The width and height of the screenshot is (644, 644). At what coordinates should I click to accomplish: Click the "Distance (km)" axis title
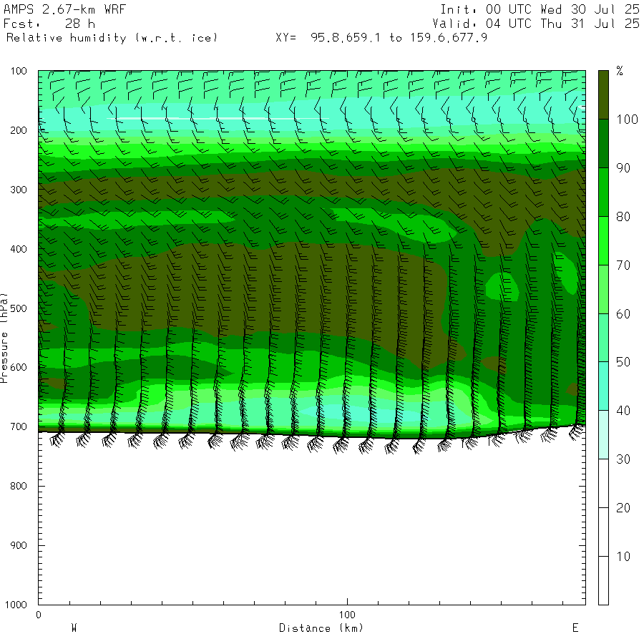321,628
